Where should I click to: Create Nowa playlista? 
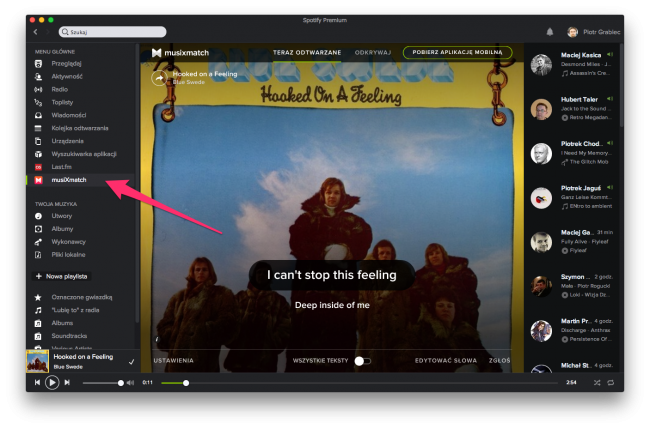[x=62, y=276]
